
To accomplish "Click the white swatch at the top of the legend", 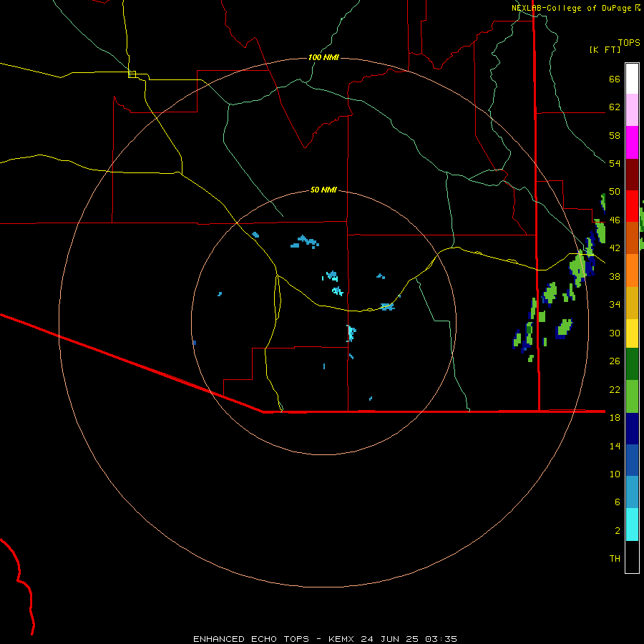I will coord(632,79).
